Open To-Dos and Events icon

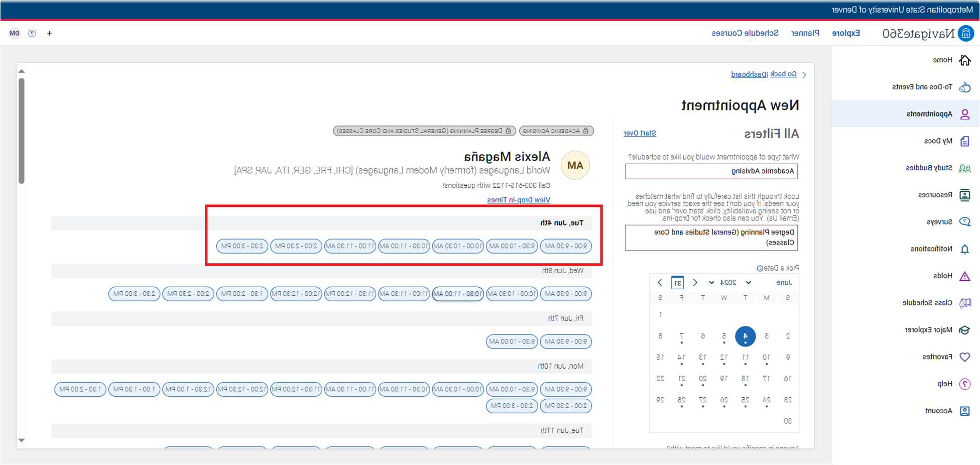tap(965, 87)
